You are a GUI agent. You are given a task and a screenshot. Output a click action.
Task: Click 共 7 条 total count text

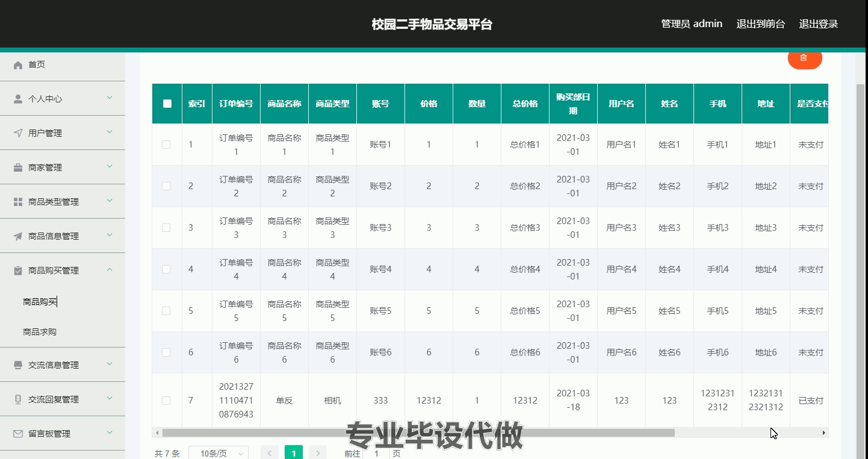coord(167,454)
